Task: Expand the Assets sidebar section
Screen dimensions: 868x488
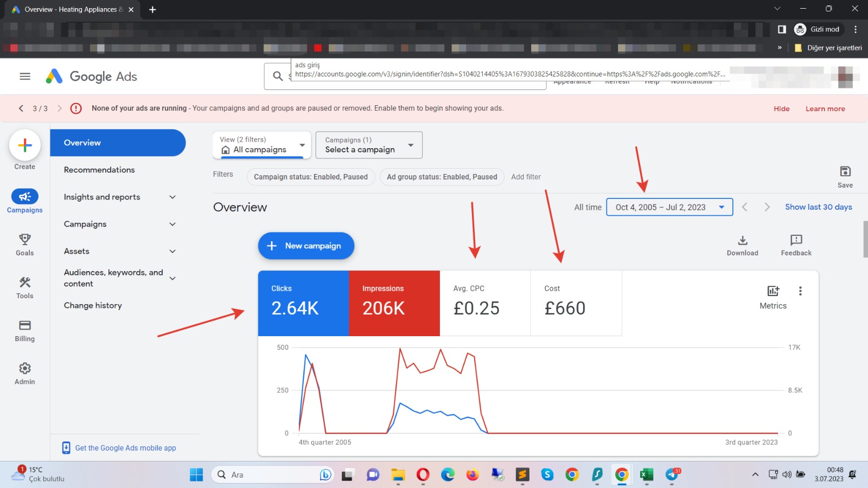Action: (173, 252)
